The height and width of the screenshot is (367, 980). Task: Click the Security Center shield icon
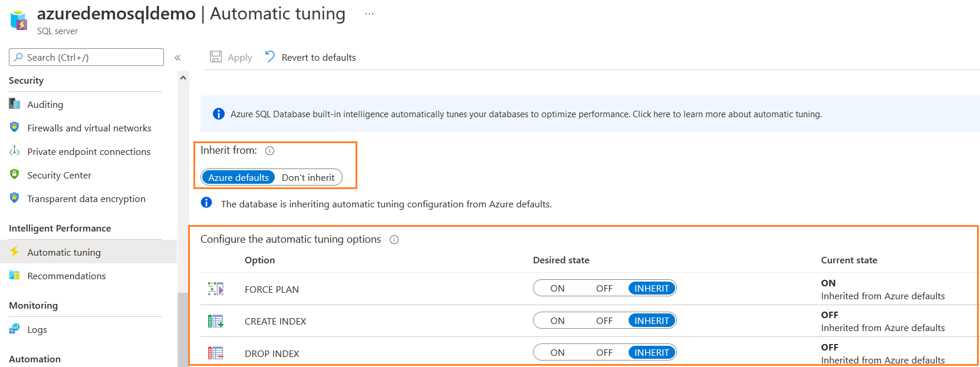click(15, 175)
